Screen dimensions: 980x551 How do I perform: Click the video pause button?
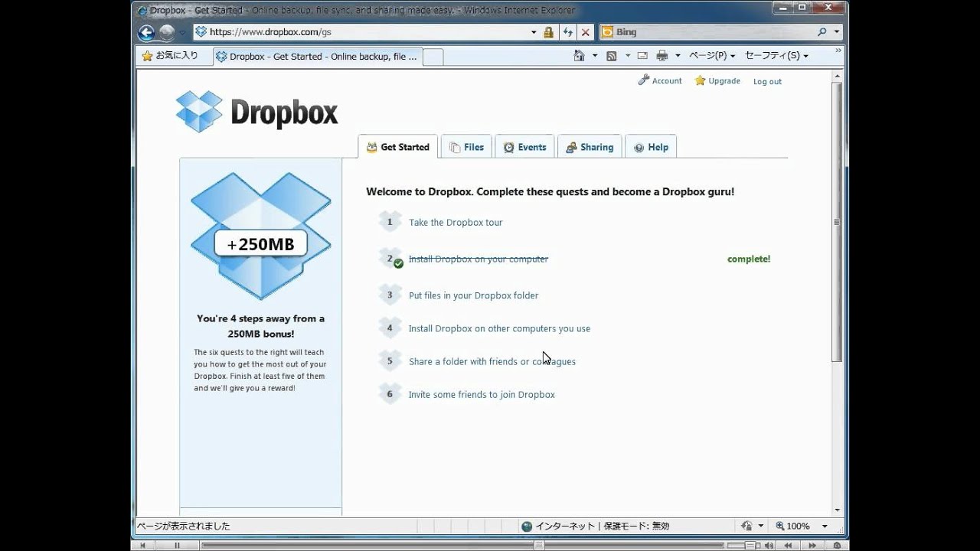pos(177,546)
